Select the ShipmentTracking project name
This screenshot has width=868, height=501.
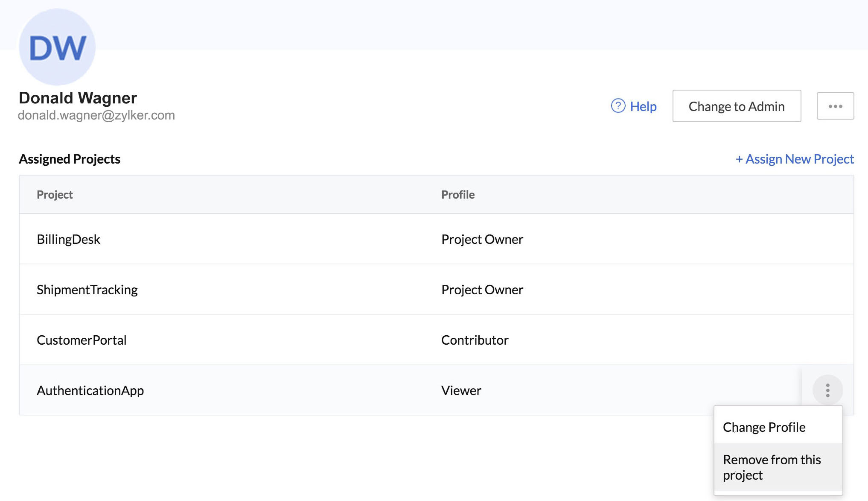point(87,290)
